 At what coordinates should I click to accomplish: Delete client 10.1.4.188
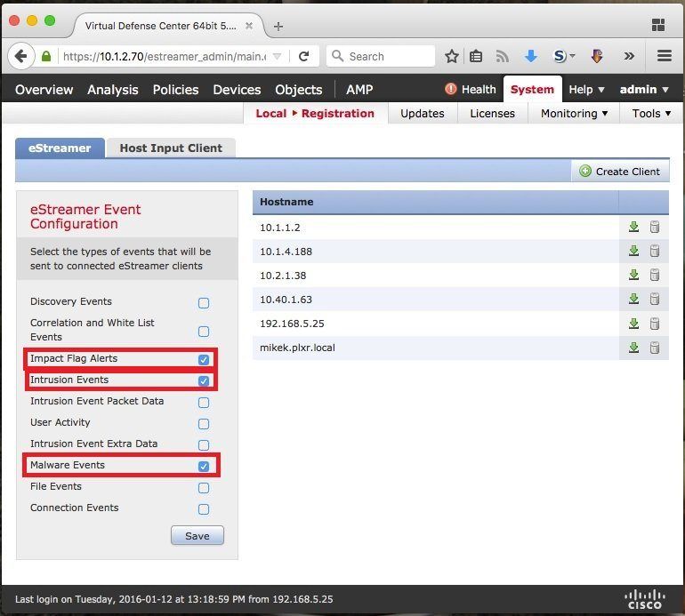click(x=655, y=251)
